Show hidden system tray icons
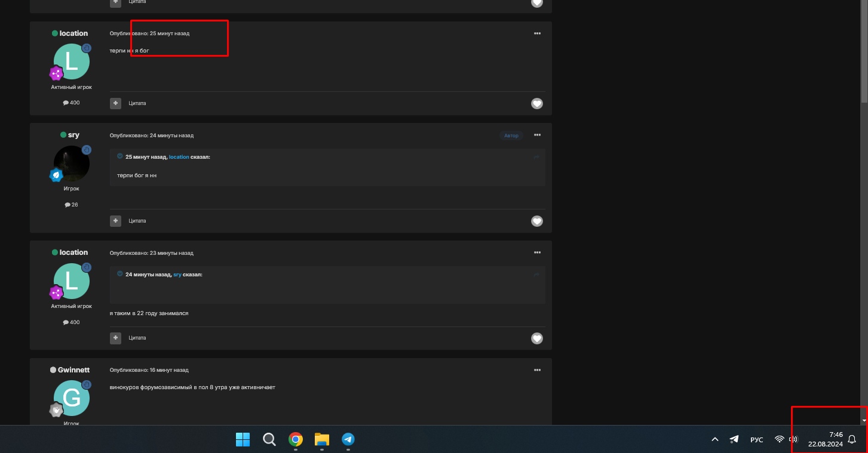This screenshot has width=868, height=453. 714,440
